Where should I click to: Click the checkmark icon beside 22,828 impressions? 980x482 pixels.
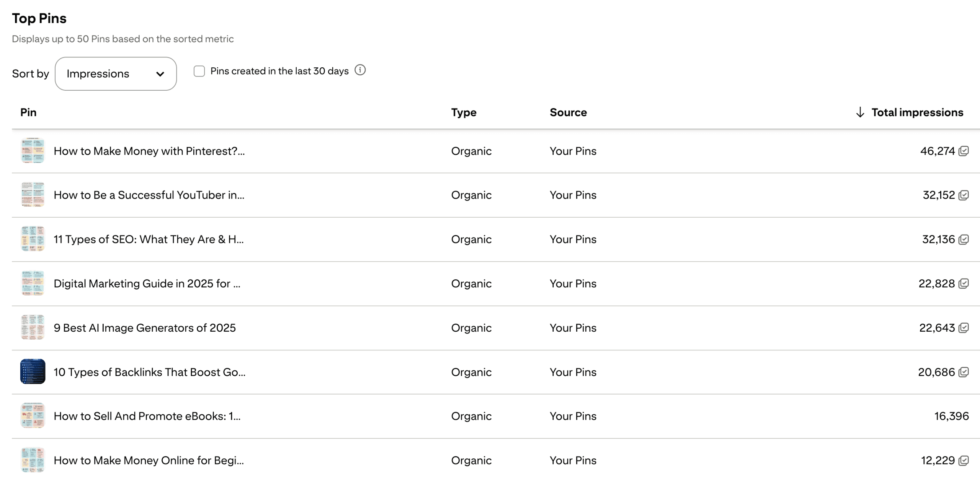click(x=964, y=283)
